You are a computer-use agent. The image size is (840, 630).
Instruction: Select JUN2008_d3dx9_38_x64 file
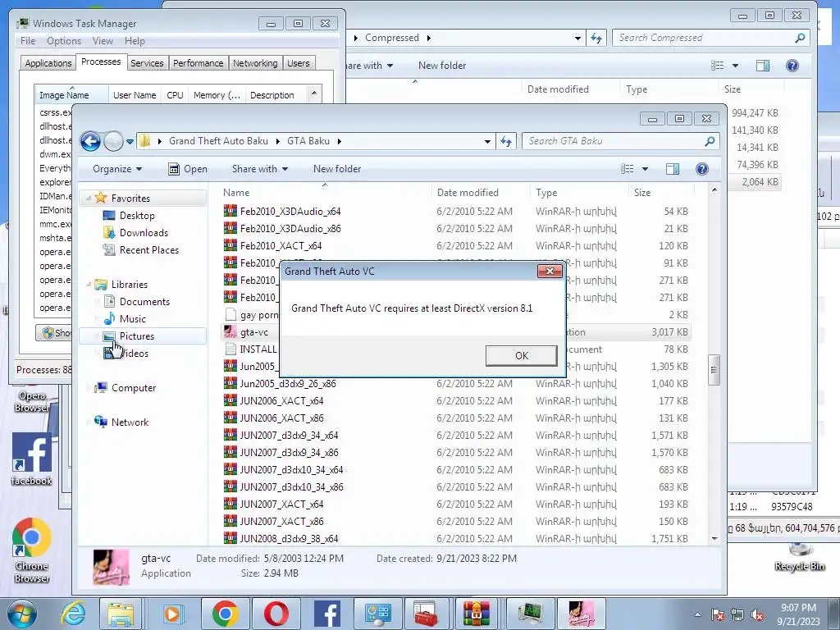pyautogui.click(x=289, y=538)
